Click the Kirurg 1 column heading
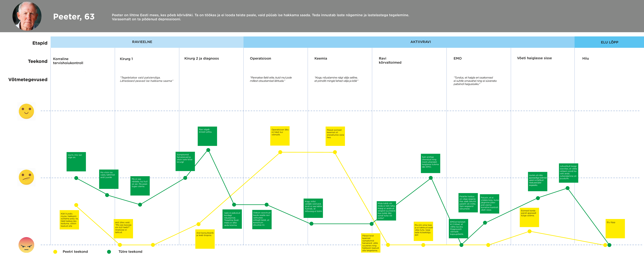 click(126, 59)
